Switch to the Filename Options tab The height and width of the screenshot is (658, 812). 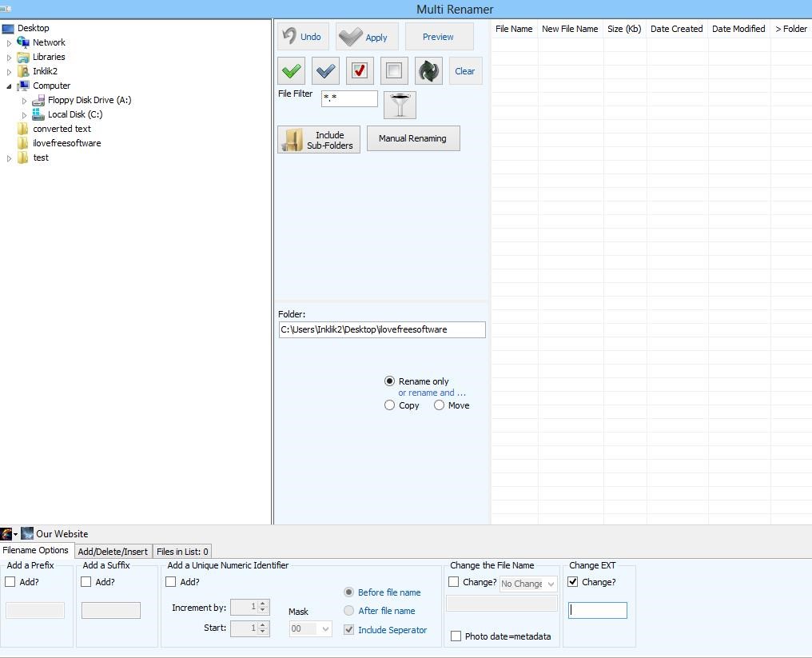36,550
